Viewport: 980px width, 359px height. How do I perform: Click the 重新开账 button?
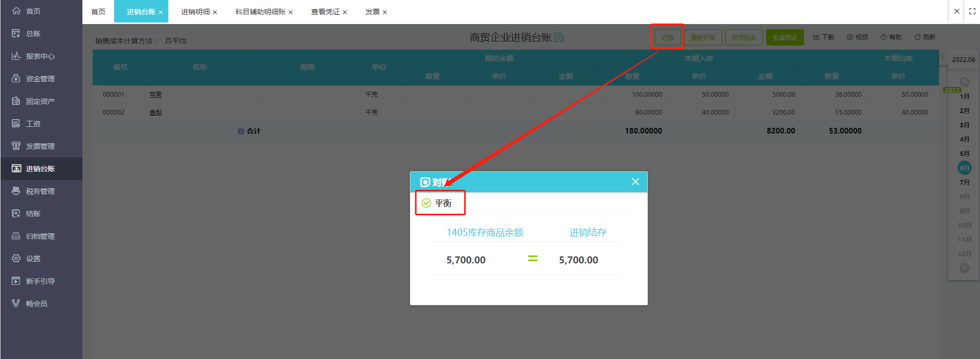(x=703, y=37)
